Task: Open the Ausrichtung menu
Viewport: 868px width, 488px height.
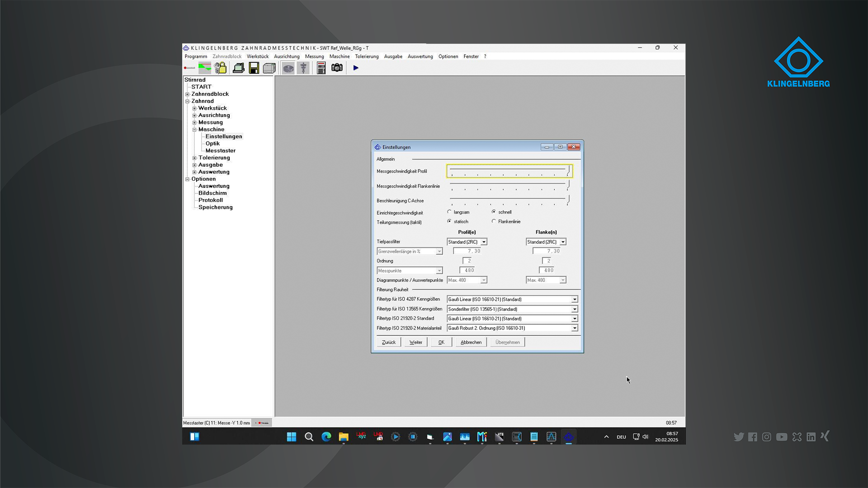Action: pyautogui.click(x=287, y=56)
